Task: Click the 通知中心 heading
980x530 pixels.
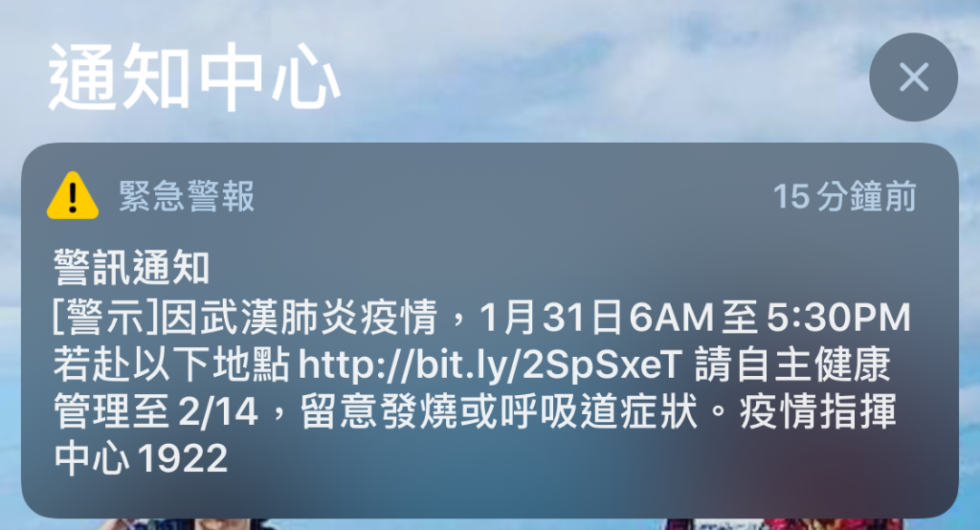Action: [x=195, y=77]
